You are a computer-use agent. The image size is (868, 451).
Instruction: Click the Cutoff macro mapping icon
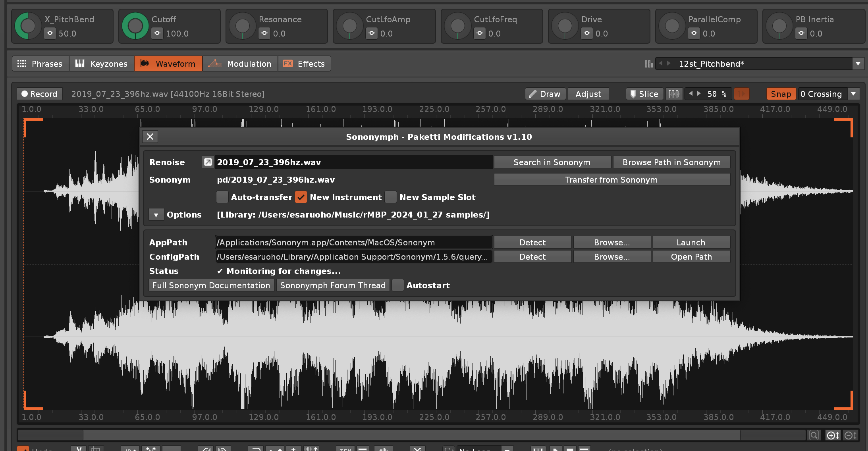click(x=157, y=33)
